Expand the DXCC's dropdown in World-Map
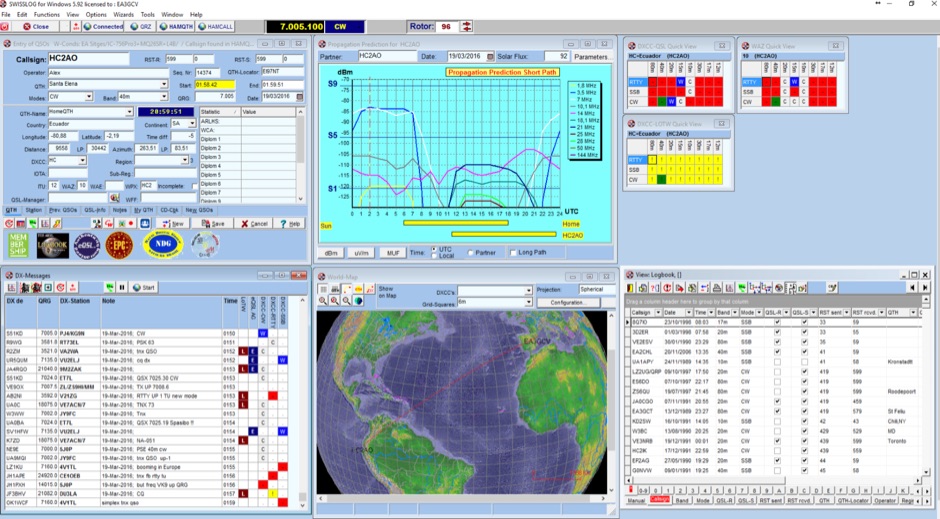Viewport: 940px width, 519px height. pos(528,291)
